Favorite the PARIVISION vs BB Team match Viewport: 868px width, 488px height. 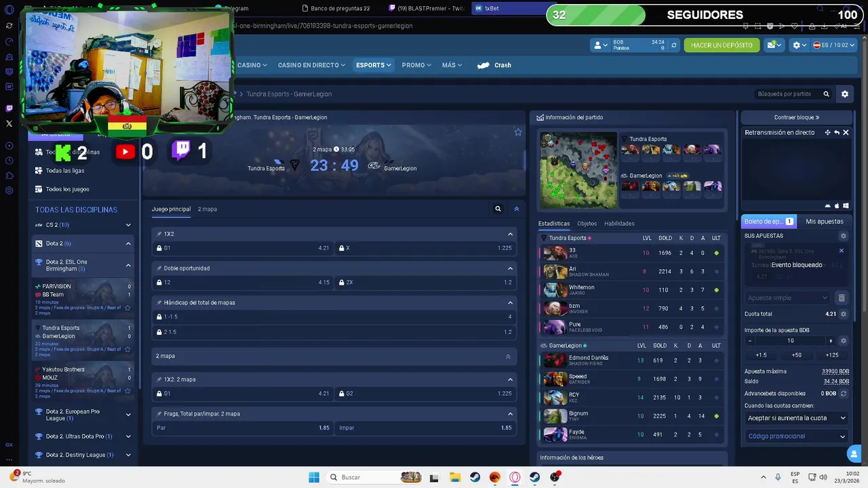click(x=127, y=308)
